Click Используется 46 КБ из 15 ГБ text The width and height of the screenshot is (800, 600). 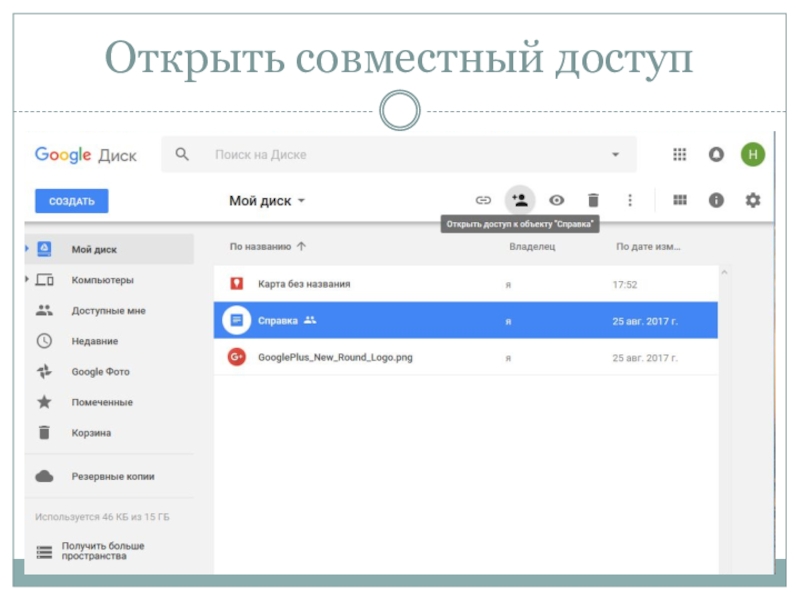(x=102, y=516)
